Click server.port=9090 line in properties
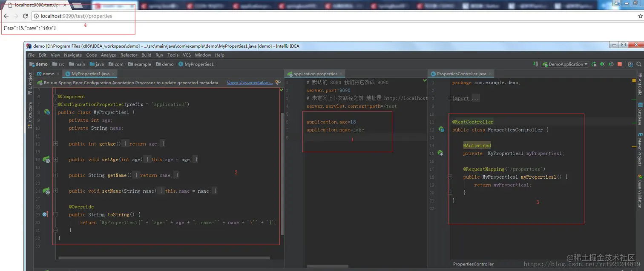This screenshot has height=271, width=644. click(x=328, y=91)
